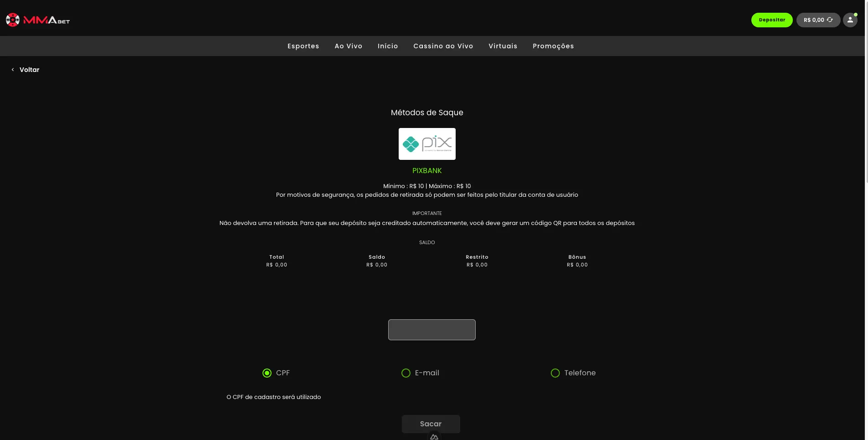Image resolution: width=868 pixels, height=440 pixels.
Task: Refresh the balance with the sync icon
Action: 830,20
